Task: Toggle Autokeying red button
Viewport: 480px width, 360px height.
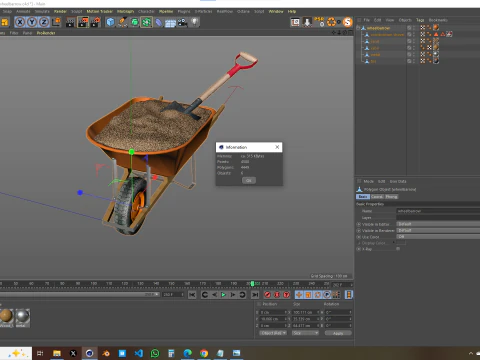Action: (277, 295)
